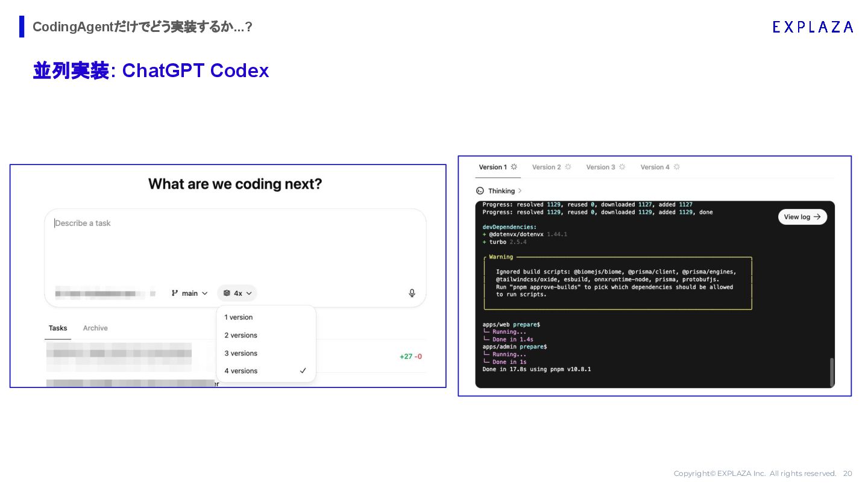Click the Done in 1.4s line

pos(508,340)
